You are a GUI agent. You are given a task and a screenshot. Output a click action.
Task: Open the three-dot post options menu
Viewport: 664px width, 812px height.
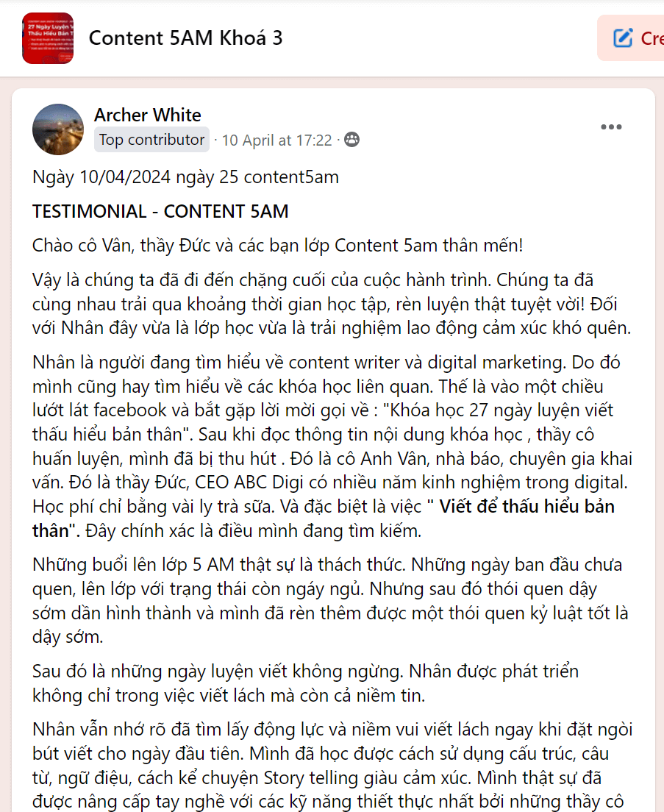611,127
